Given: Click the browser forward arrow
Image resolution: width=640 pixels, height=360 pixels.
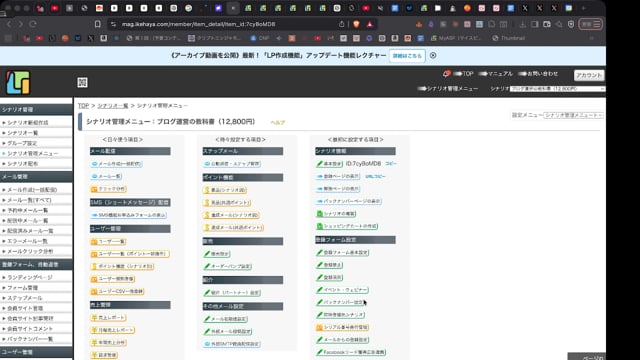Looking at the screenshot, I should click(x=20, y=24).
